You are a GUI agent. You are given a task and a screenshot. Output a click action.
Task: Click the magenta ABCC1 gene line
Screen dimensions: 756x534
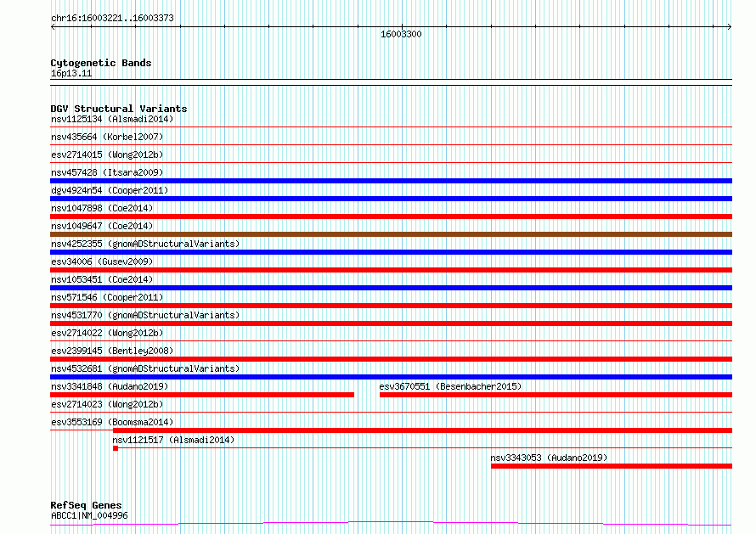pyautogui.click(x=391, y=523)
